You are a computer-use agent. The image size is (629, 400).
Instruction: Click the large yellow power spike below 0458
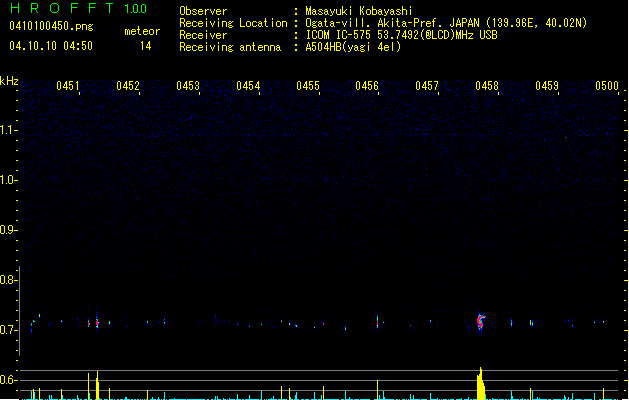point(481,385)
